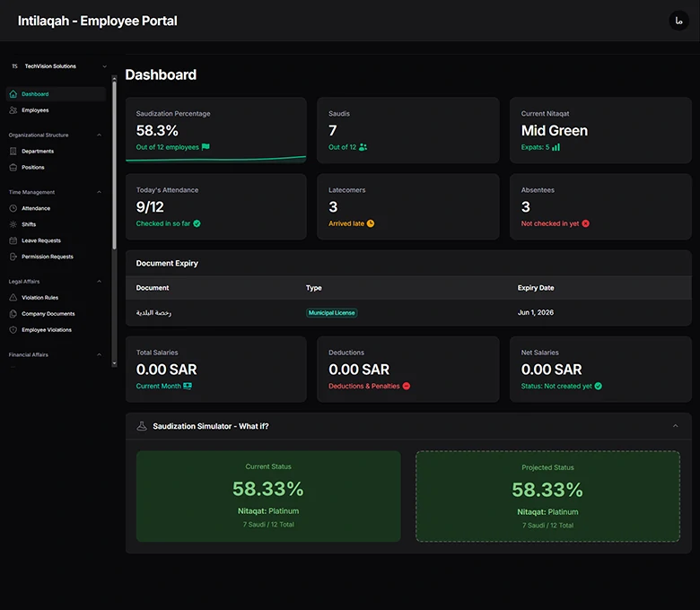
Task: Click the red X icon beside Not checked in yet
Action: coord(586,223)
